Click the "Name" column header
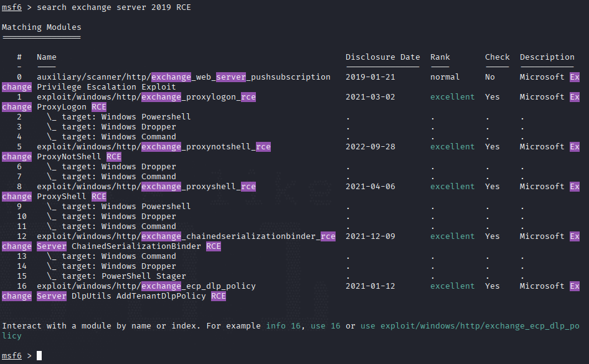The width and height of the screenshot is (589, 364). pyautogui.click(x=47, y=57)
